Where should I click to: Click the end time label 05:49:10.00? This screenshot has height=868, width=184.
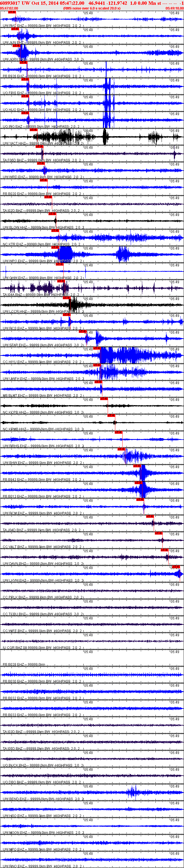[x=174, y=8]
